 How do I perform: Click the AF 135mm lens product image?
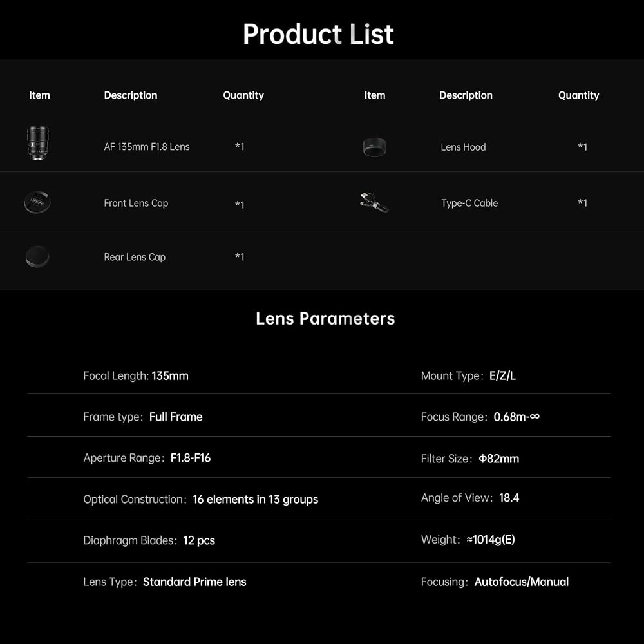pyautogui.click(x=38, y=142)
